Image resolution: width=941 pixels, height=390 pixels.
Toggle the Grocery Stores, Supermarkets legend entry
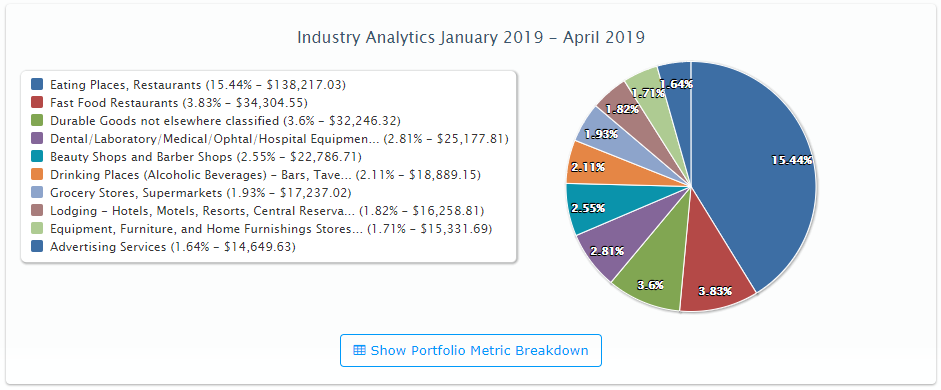click(191, 193)
